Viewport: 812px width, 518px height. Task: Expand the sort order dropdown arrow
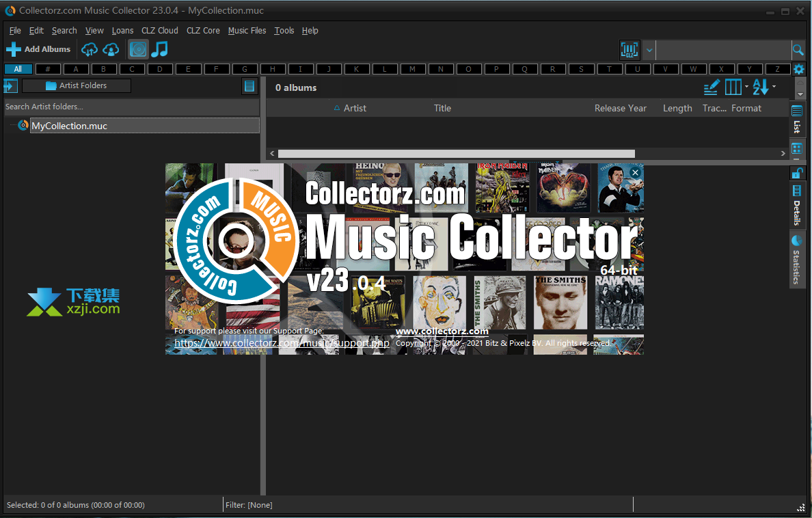(x=774, y=87)
